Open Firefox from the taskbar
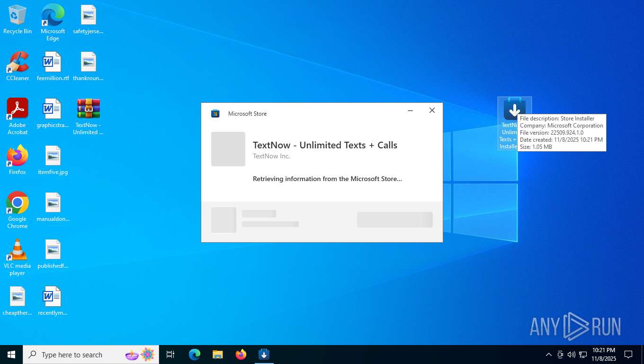Viewport: 644px width, 364px height. click(241, 355)
